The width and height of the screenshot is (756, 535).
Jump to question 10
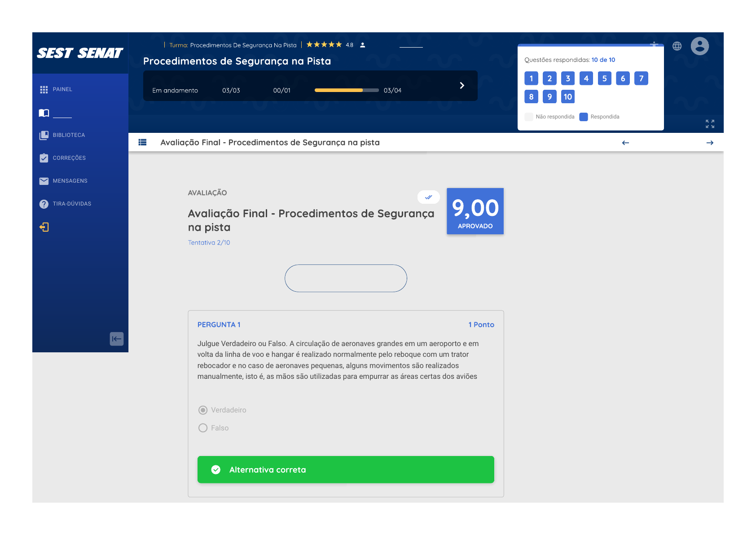pos(567,97)
